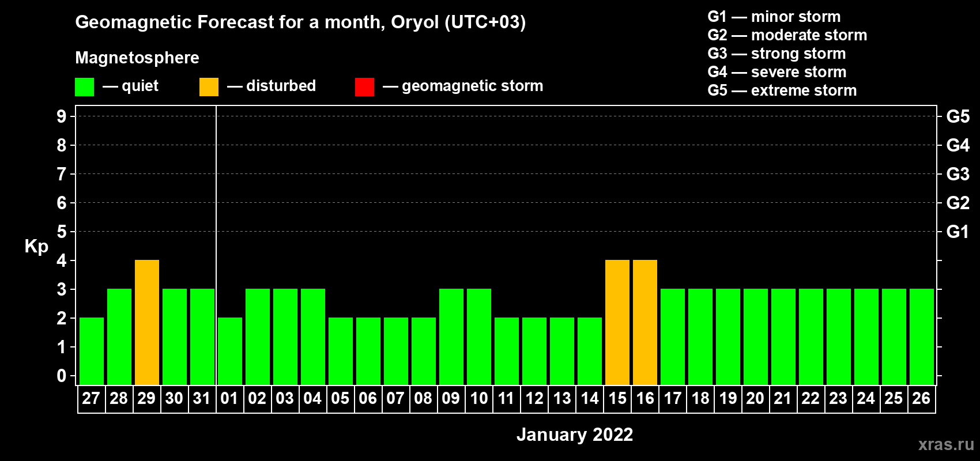Click the 'G5 — extreme storm' legend text

tap(782, 90)
